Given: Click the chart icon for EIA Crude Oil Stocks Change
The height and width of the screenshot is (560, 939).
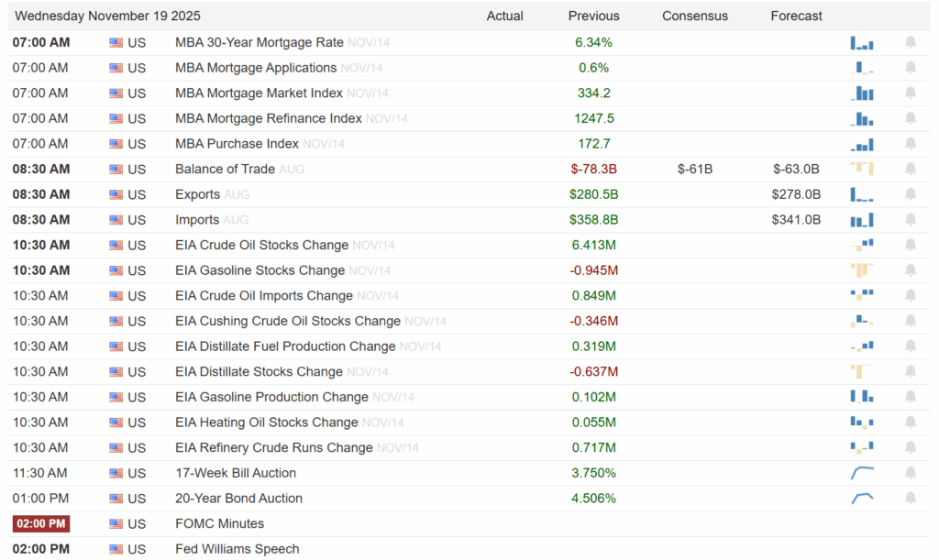Looking at the screenshot, I should coord(862,245).
